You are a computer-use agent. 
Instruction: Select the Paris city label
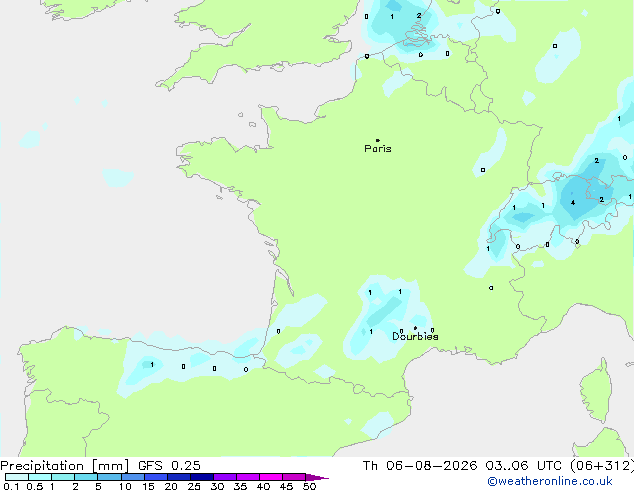pos(378,149)
